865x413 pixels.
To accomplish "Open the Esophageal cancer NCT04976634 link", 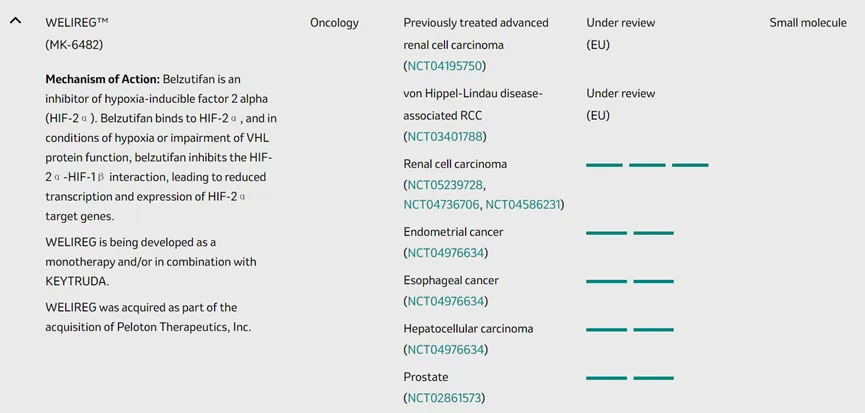I will [x=445, y=301].
